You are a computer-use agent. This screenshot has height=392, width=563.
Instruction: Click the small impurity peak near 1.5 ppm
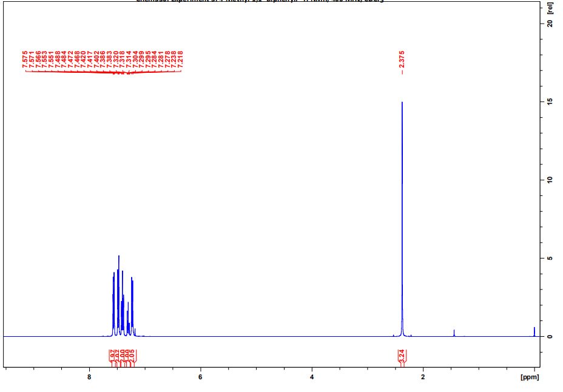click(454, 333)
